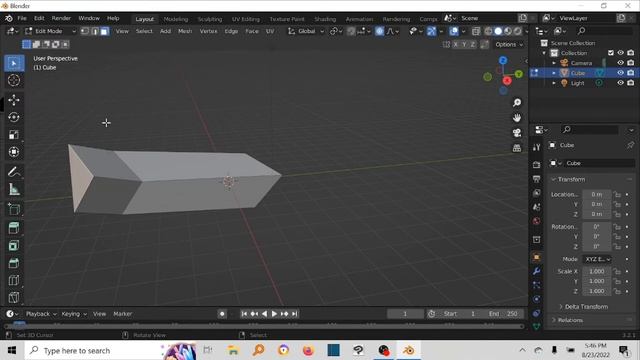Play the animation
Viewport: 640px width, 360px height.
pos(274,314)
